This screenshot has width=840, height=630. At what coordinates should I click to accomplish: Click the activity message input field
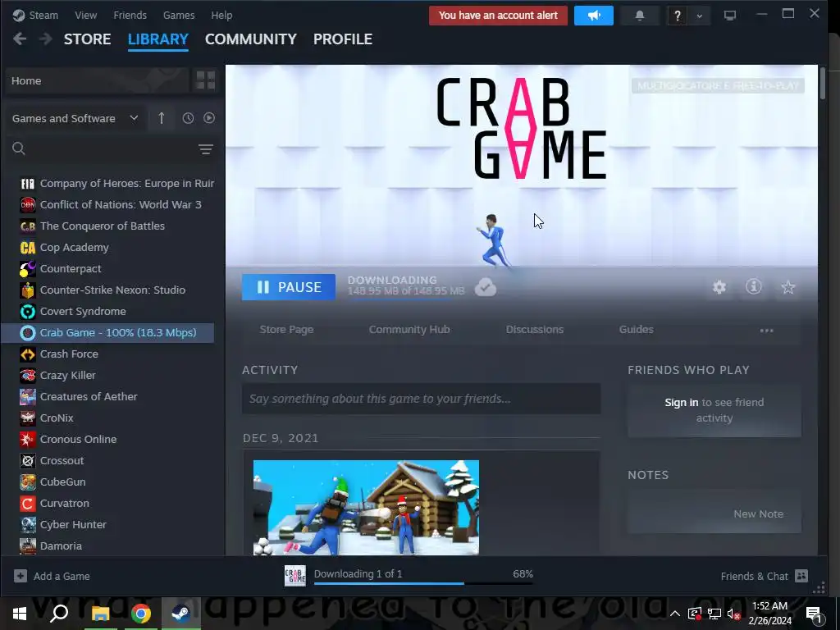421,399
